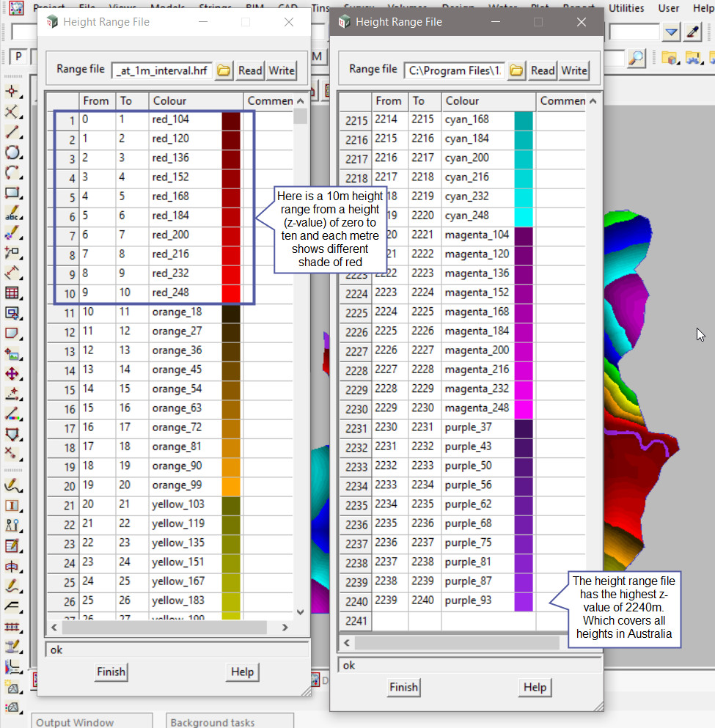This screenshot has height=728, width=715.
Task: Click the eyedropper colour picker icon
Action: 692,32
